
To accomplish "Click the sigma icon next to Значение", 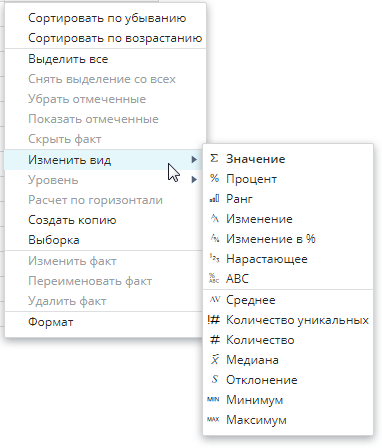I will (214, 158).
